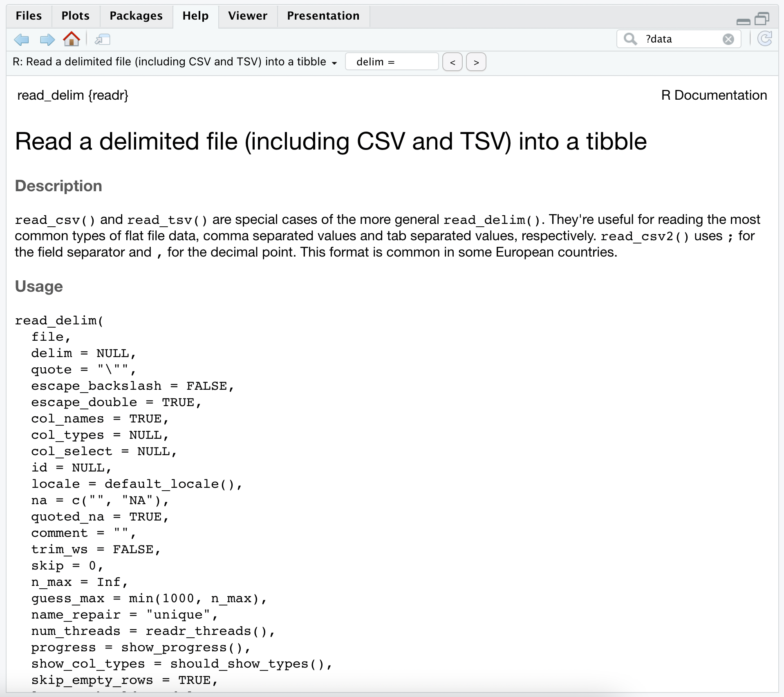Find previous match for delim =
Image resolution: width=784 pixels, height=697 pixels.
tap(452, 62)
